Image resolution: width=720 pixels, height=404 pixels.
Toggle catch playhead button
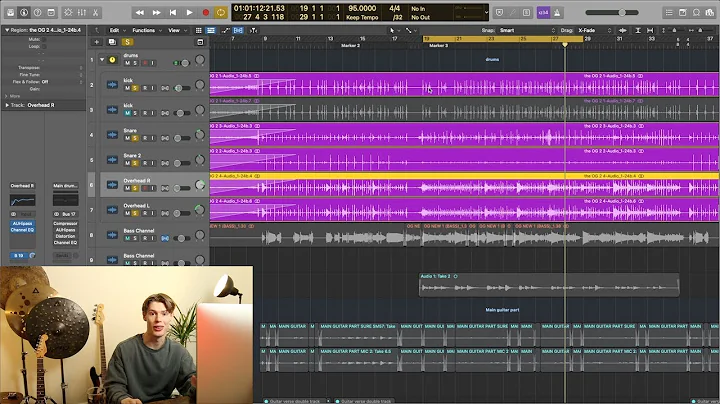tap(253, 30)
